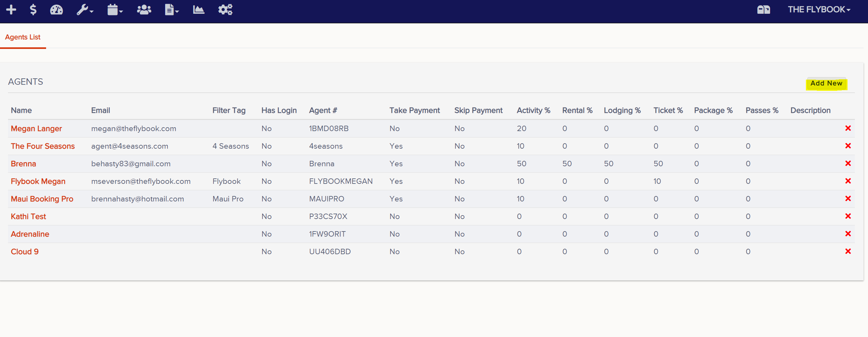Image resolution: width=868 pixels, height=337 pixels.
Task: Open the dollar sign payments icon
Action: click(x=33, y=9)
